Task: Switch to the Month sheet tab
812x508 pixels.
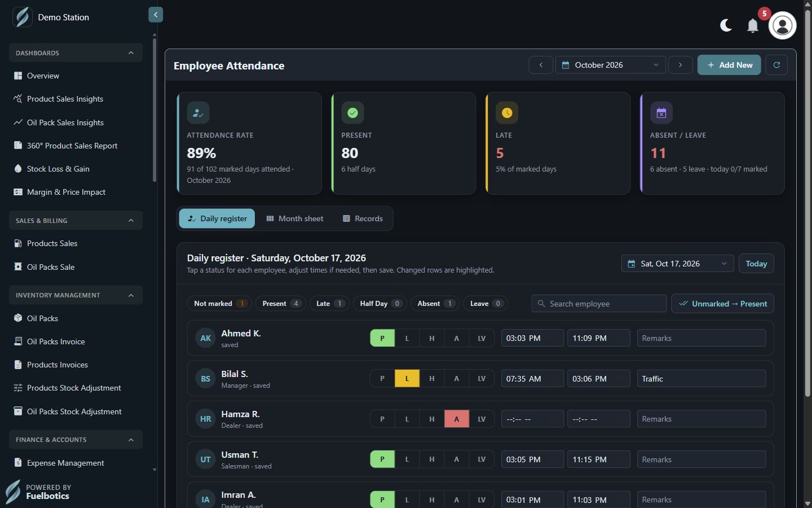Action: coord(295,218)
